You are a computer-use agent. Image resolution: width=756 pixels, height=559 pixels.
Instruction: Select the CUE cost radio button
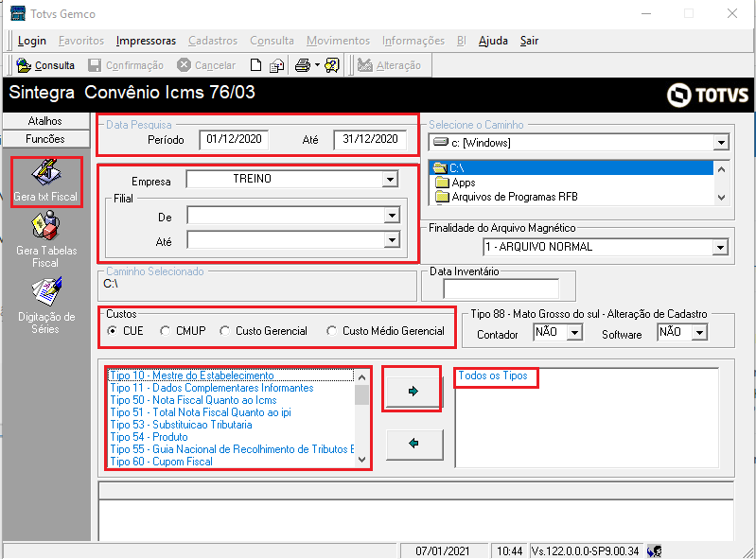click(x=113, y=331)
